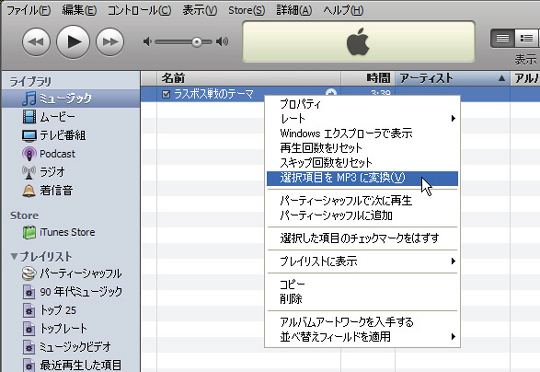Click the arrow icon beside ラスボス戦のテーマ
Viewport: 540px width, 372px height.
click(331, 93)
